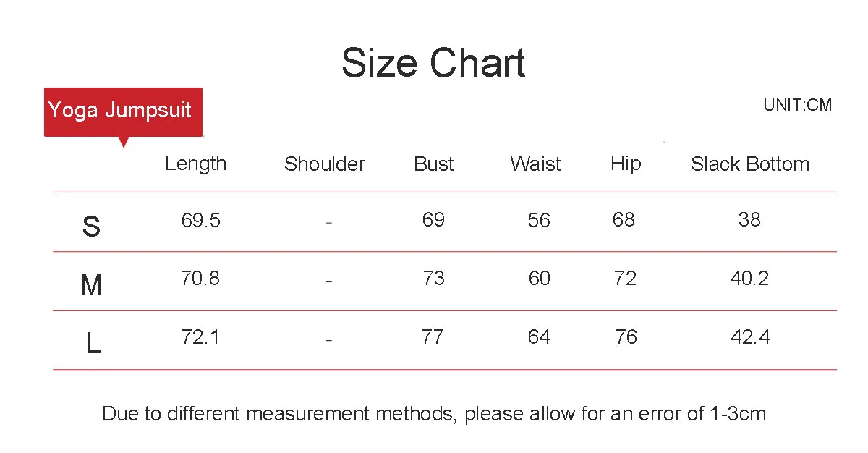Select the 70.8 length value
Screen dimensions: 868x453
[200, 278]
